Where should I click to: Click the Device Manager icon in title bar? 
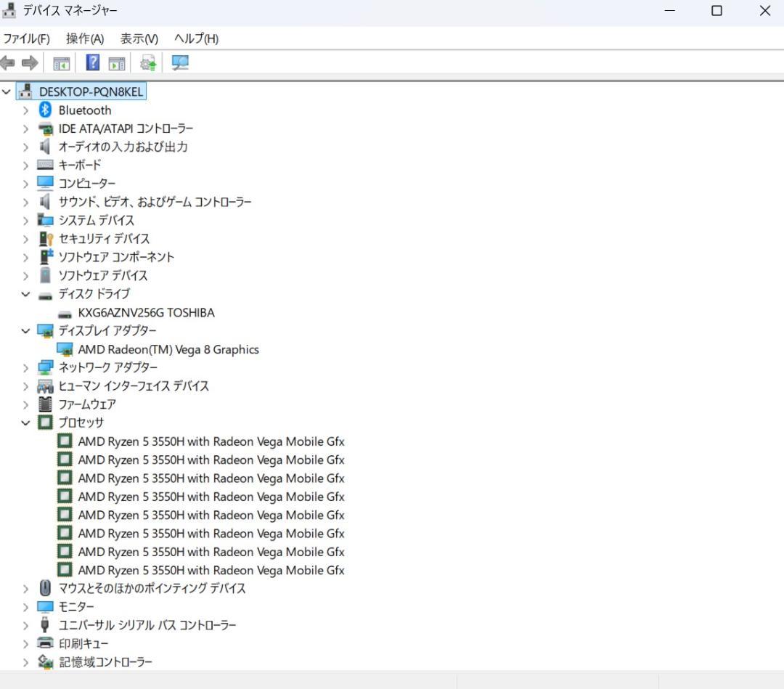click(x=10, y=10)
